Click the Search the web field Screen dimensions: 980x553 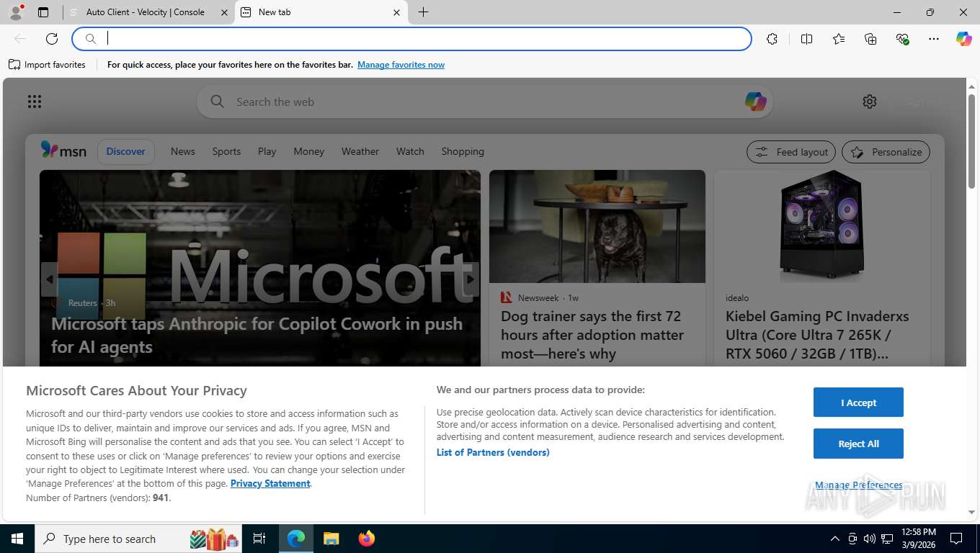[484, 102]
